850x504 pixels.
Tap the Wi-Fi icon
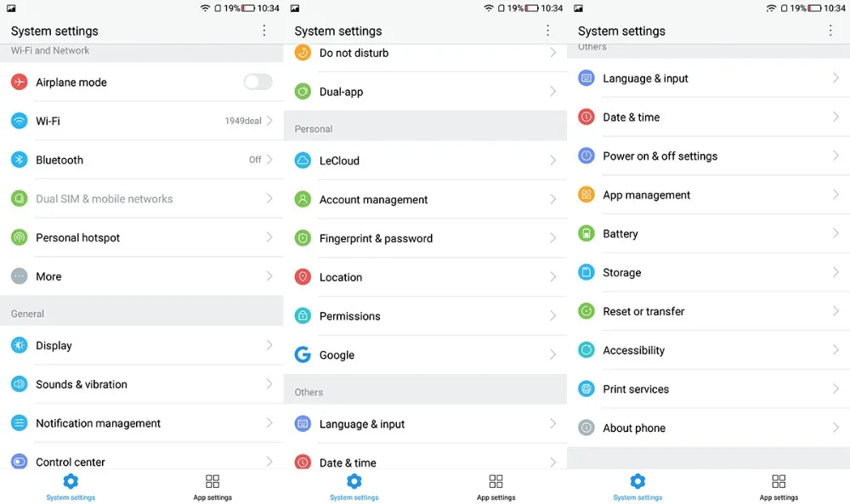(x=20, y=121)
